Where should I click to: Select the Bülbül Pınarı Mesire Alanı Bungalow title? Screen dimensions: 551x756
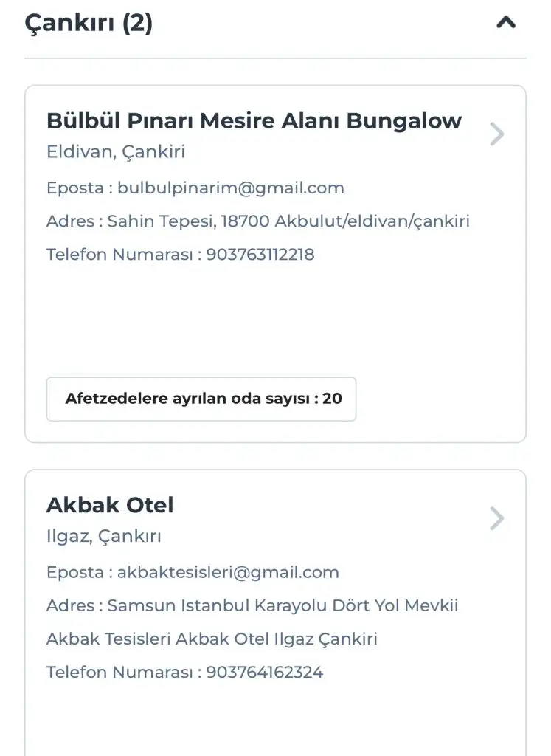coord(254,120)
